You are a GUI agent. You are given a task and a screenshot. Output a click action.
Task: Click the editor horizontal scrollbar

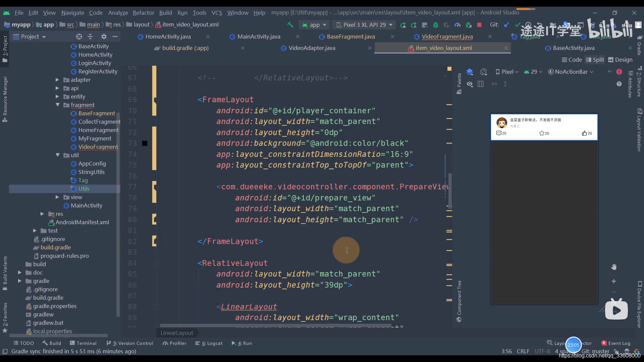coord(275,325)
